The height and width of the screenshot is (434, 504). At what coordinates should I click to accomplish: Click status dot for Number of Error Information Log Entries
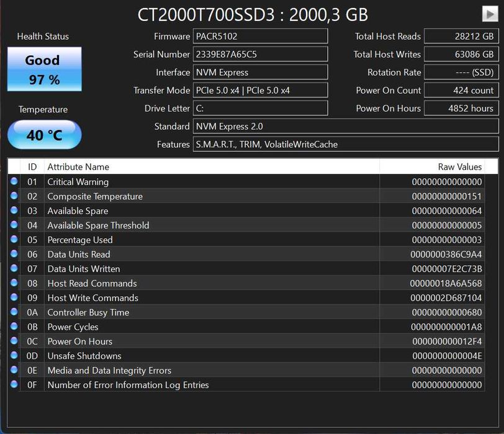click(x=14, y=384)
